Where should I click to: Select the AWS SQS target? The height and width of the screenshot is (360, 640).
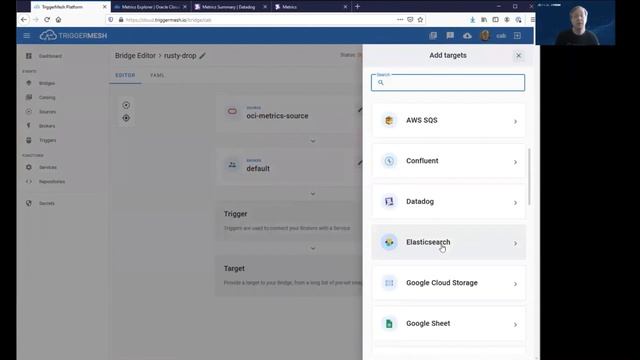[449, 120]
